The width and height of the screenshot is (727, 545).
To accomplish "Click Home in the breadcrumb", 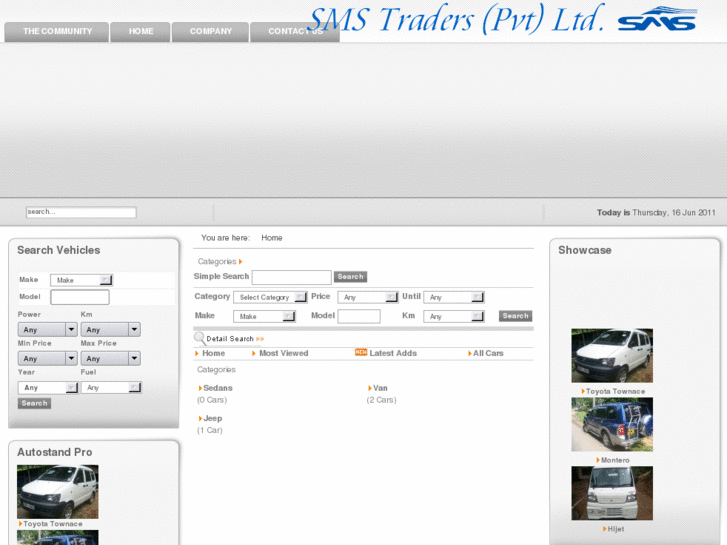I will pyautogui.click(x=272, y=238).
